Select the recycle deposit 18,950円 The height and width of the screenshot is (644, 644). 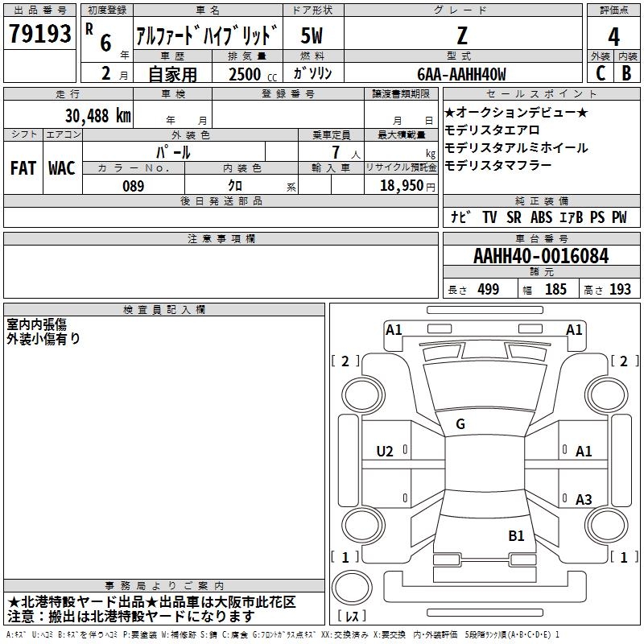[x=407, y=186]
